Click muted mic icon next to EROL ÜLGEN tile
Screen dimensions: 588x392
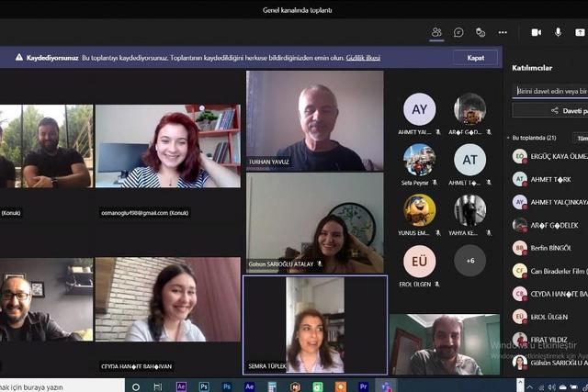pyautogui.click(x=437, y=284)
